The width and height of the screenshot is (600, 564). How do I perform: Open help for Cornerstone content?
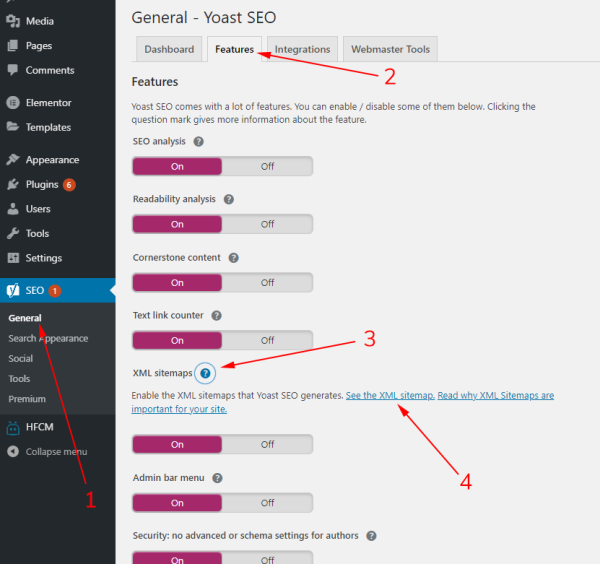coord(233,258)
